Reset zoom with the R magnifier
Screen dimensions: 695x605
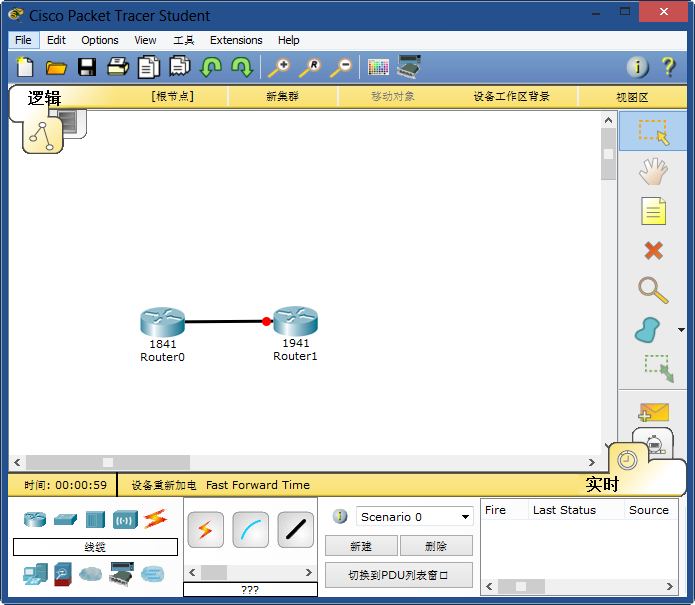[310, 67]
